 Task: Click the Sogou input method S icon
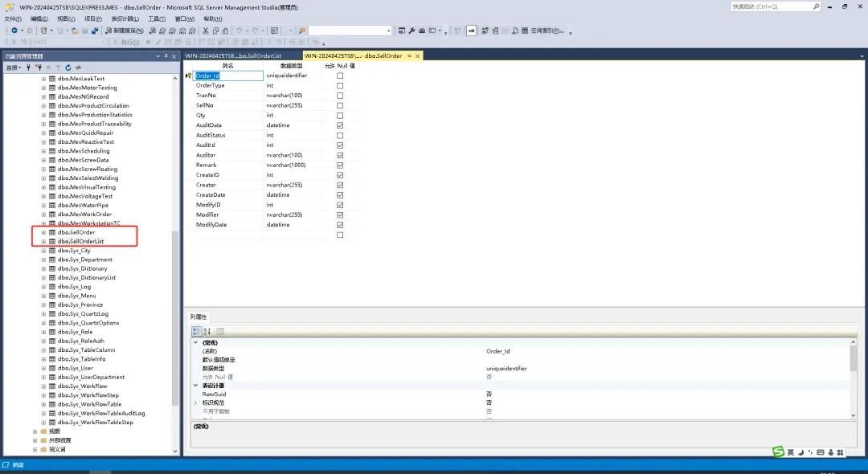[778, 452]
